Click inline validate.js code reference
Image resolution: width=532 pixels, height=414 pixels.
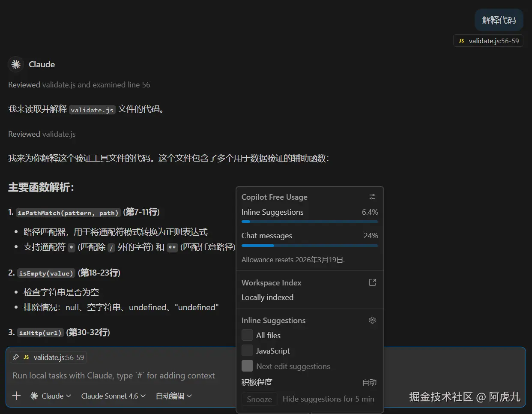pyautogui.click(x=92, y=110)
